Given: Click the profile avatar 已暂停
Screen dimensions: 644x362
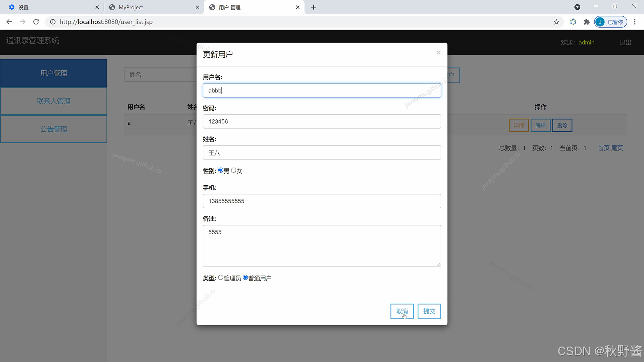Looking at the screenshot, I should coord(610,22).
